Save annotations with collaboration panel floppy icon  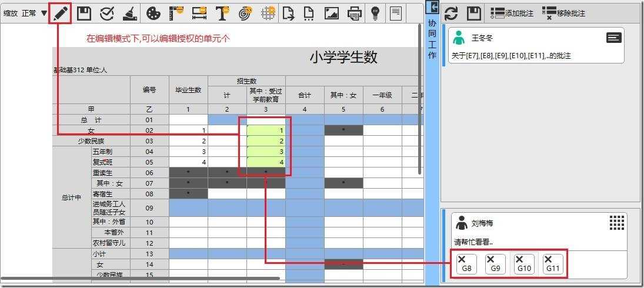pyautogui.click(x=474, y=13)
